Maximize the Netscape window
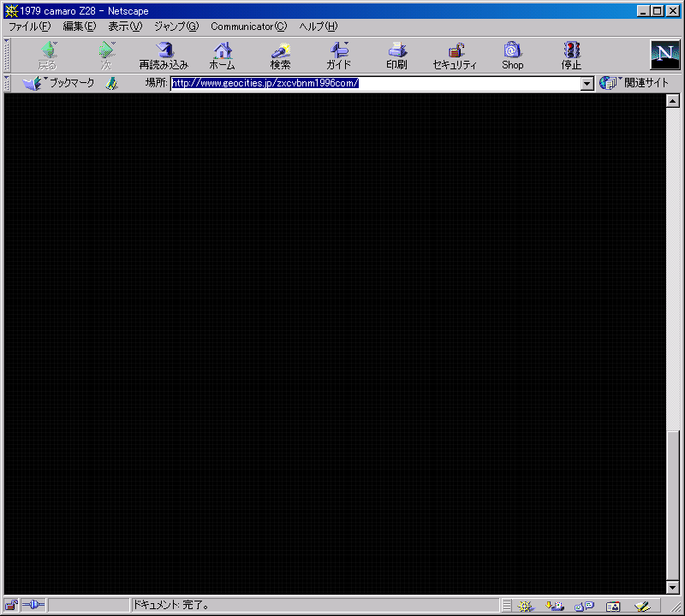The width and height of the screenshot is (685, 616). tap(657, 11)
